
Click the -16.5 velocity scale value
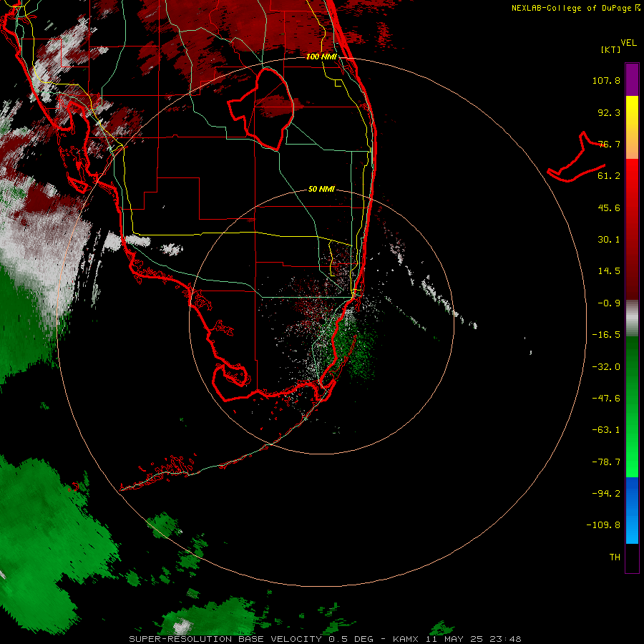coord(606,335)
